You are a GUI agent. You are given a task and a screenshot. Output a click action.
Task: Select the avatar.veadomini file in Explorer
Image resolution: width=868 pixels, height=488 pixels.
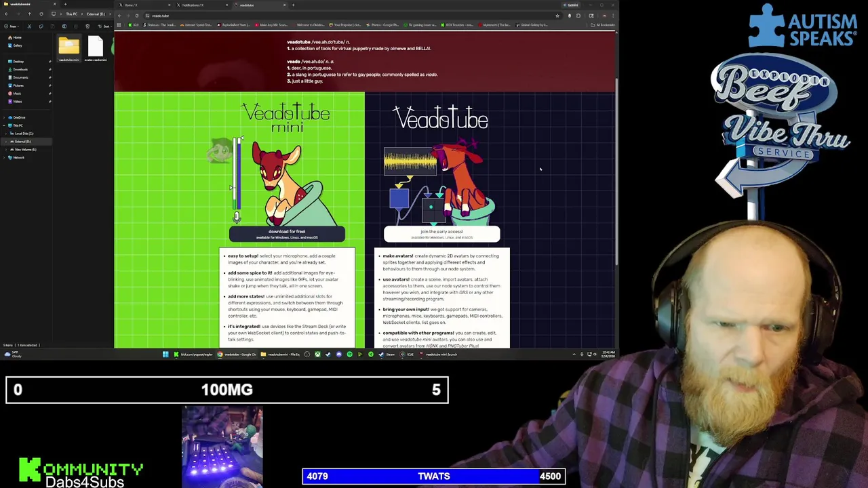point(96,49)
